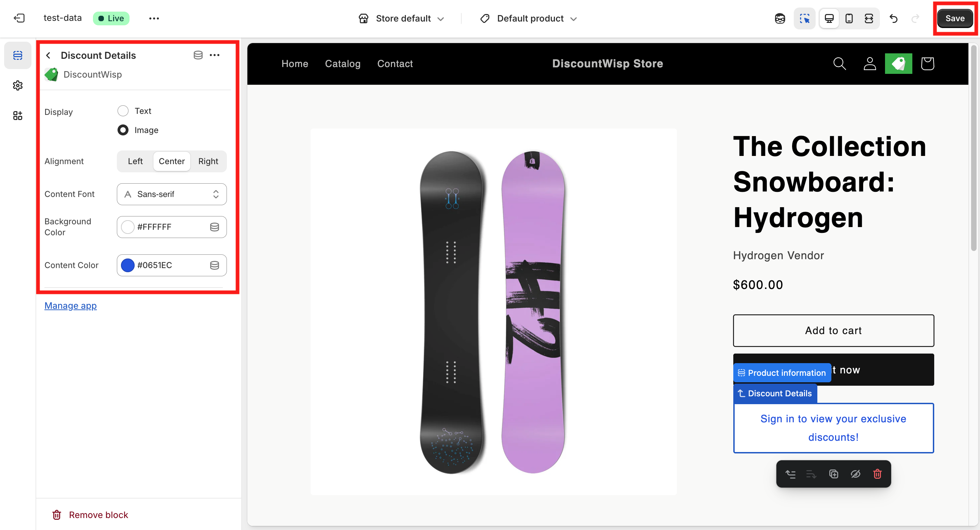Open the Manage app link

coord(70,306)
